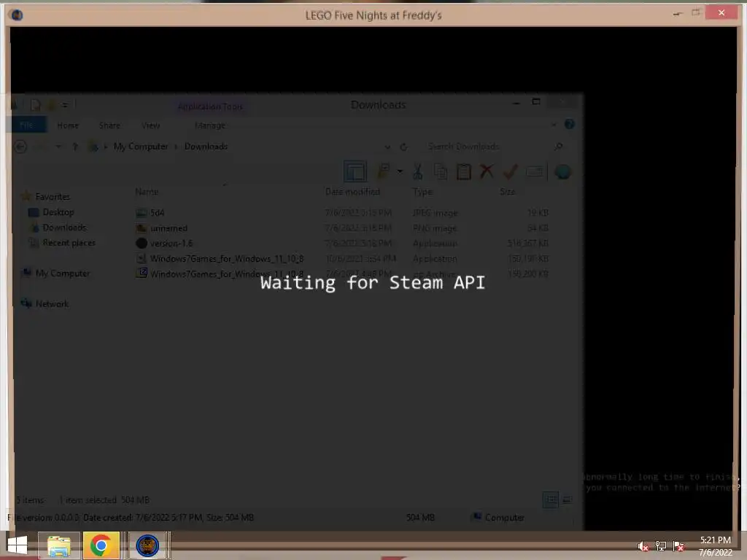747x560 pixels.
Task: Sort files by the Name column header
Action: [147, 192]
